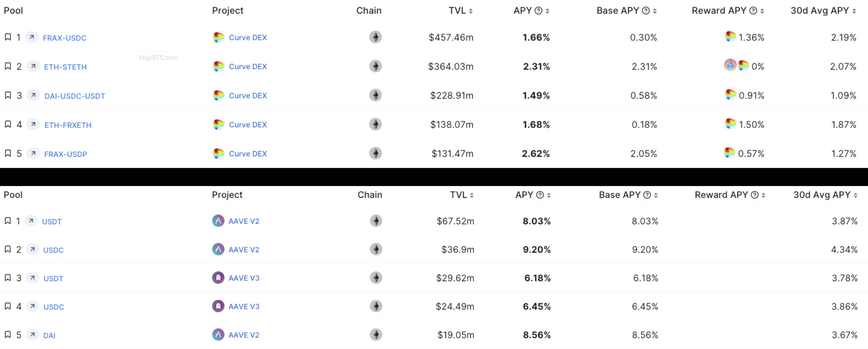Open the AAVE V3 project link for USDC
This screenshot has width=868, height=349.
pyautogui.click(x=244, y=307)
